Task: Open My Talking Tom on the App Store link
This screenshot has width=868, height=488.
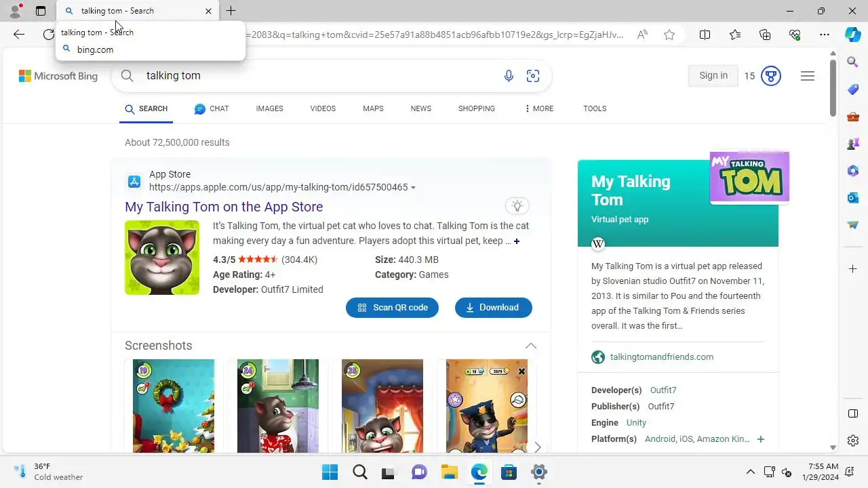Action: [x=224, y=207]
